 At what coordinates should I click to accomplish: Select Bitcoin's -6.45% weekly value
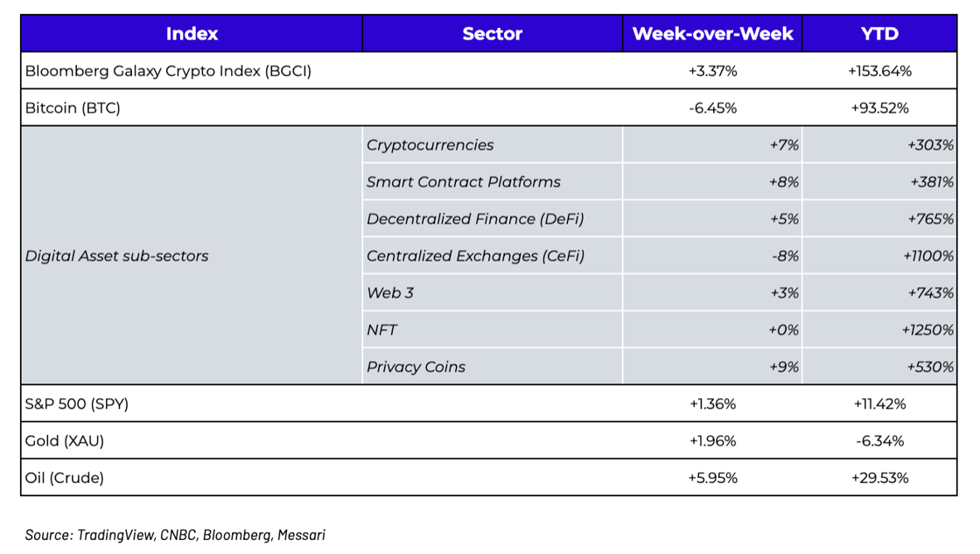(712, 109)
